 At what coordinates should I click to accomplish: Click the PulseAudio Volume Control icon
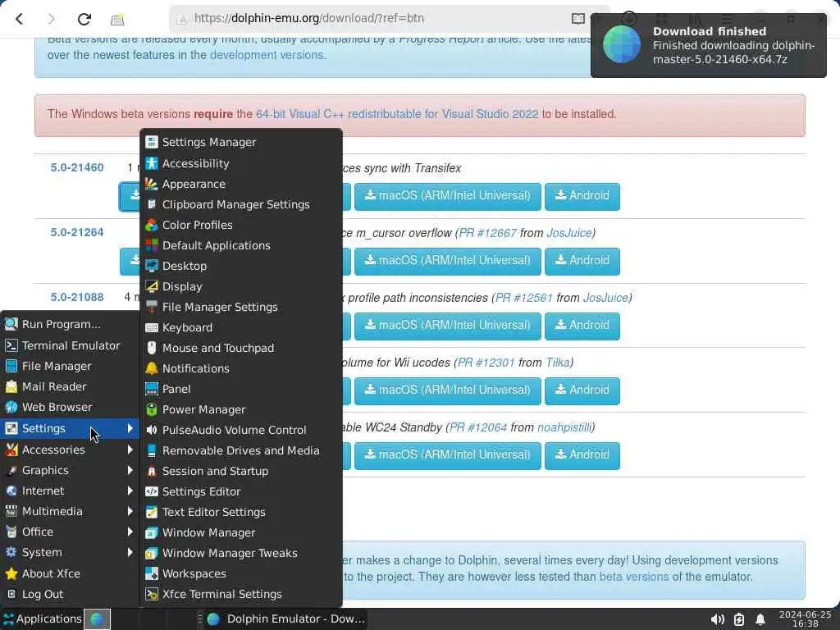click(152, 430)
